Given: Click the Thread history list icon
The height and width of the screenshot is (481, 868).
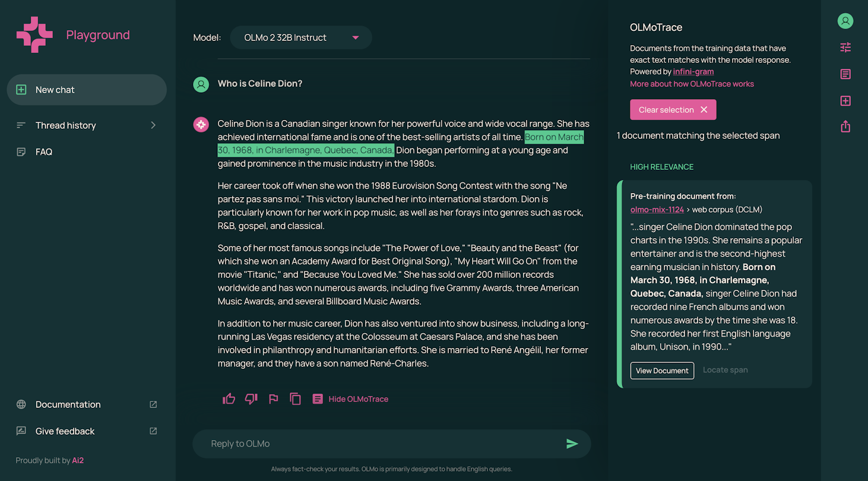Looking at the screenshot, I should [21, 125].
